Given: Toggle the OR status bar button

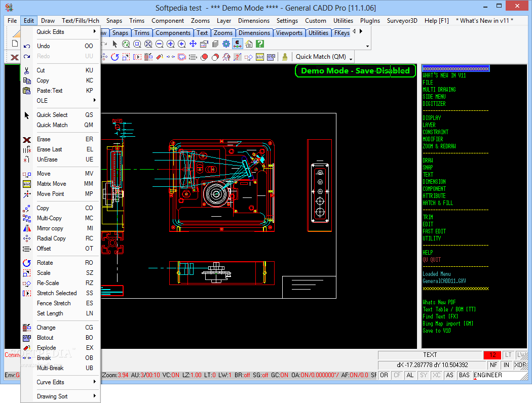Looking at the screenshot, I should pyautogui.click(x=384, y=375).
